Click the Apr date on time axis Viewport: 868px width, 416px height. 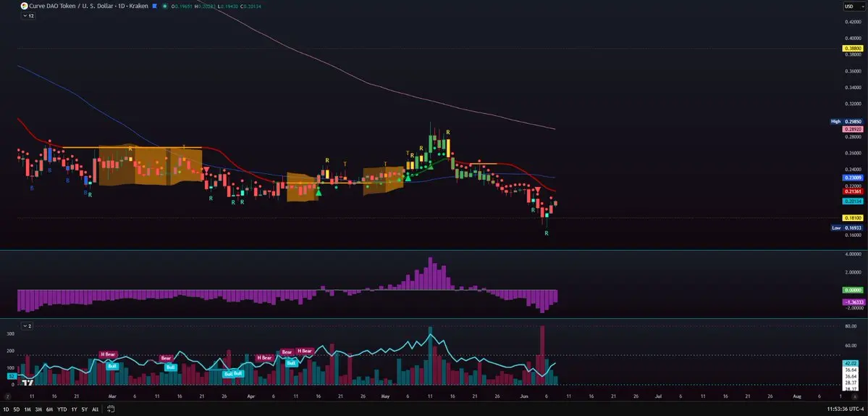(x=250, y=396)
